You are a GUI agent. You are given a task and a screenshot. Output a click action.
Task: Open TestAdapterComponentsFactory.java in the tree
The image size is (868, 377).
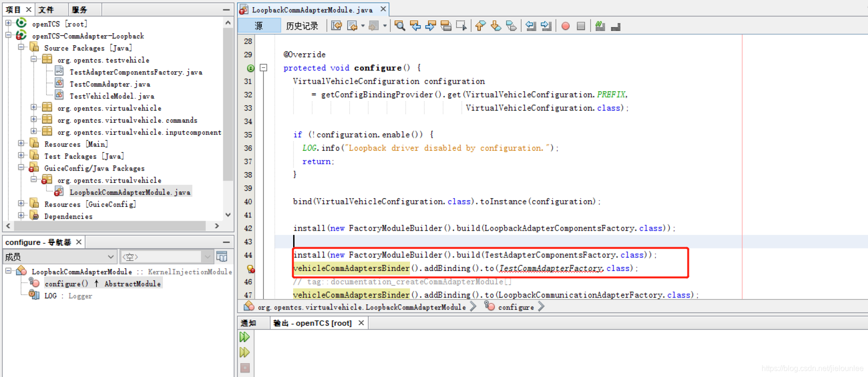136,72
